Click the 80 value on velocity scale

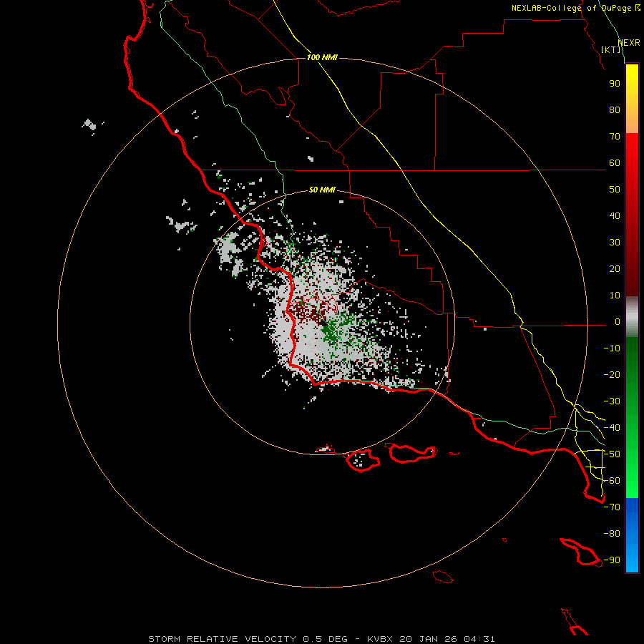615,110
